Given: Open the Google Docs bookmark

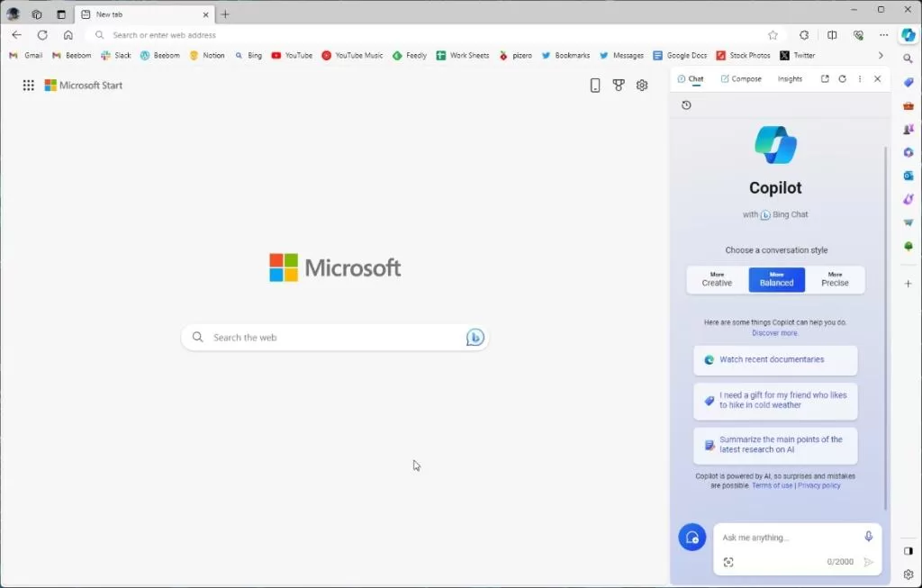Looking at the screenshot, I should pos(680,55).
